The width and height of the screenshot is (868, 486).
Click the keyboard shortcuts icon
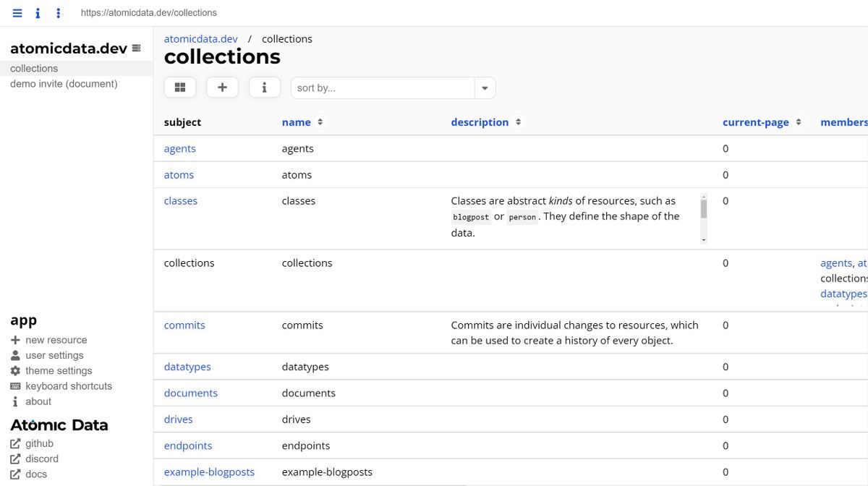click(x=17, y=385)
